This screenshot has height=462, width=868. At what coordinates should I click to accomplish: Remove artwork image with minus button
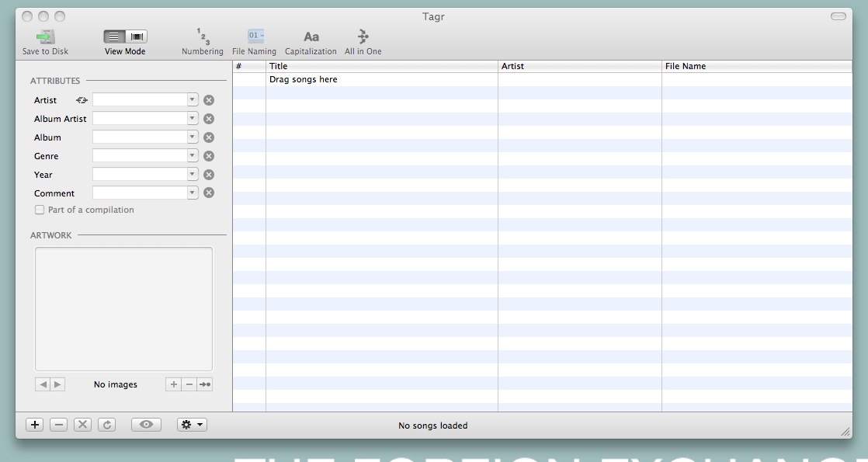(189, 384)
